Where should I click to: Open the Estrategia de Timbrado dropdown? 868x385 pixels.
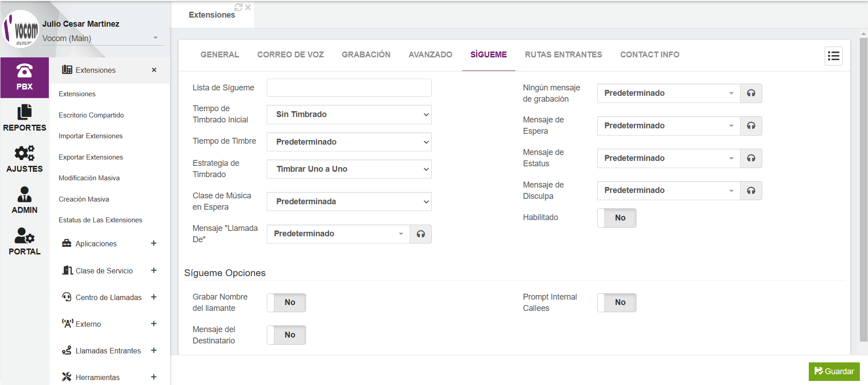pyautogui.click(x=349, y=169)
